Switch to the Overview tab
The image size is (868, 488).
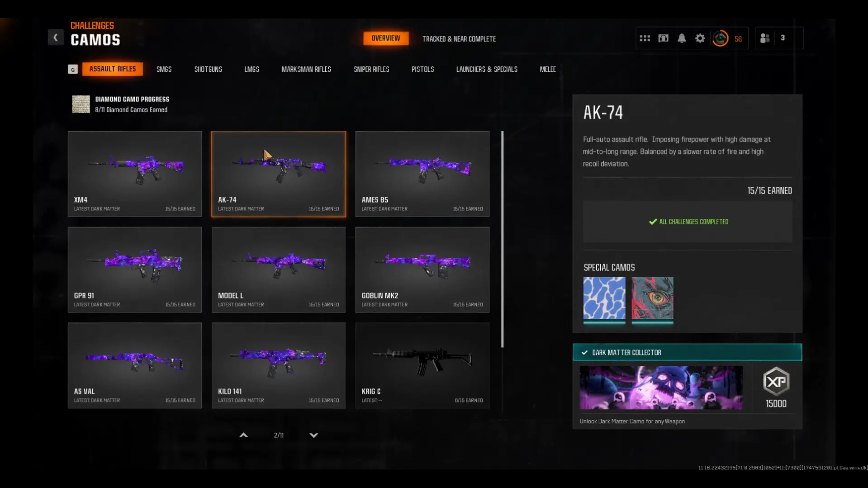(x=386, y=38)
